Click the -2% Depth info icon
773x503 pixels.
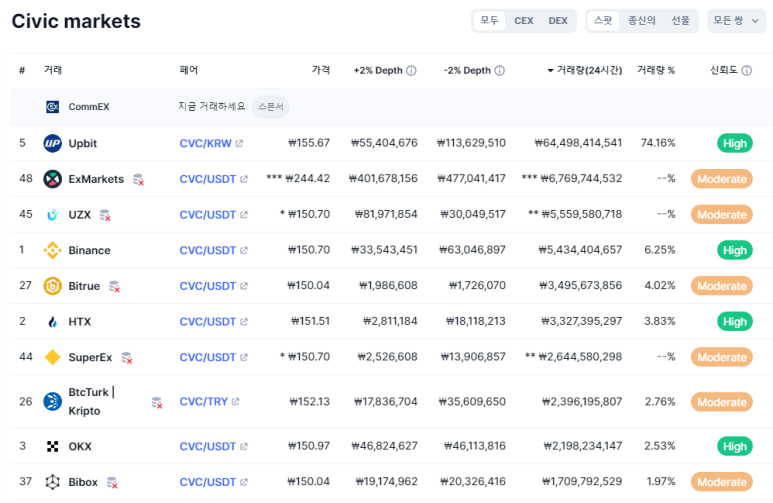[499, 71]
